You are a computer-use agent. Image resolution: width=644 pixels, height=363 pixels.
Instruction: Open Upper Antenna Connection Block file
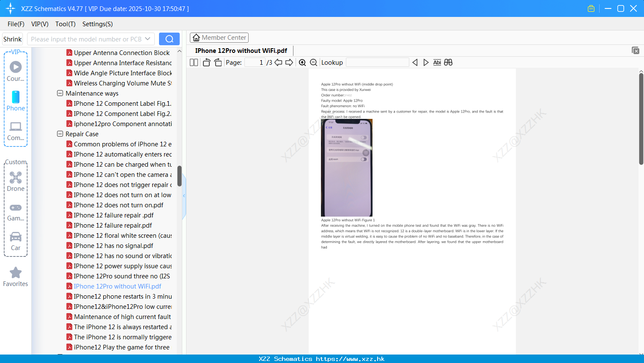tap(118, 52)
